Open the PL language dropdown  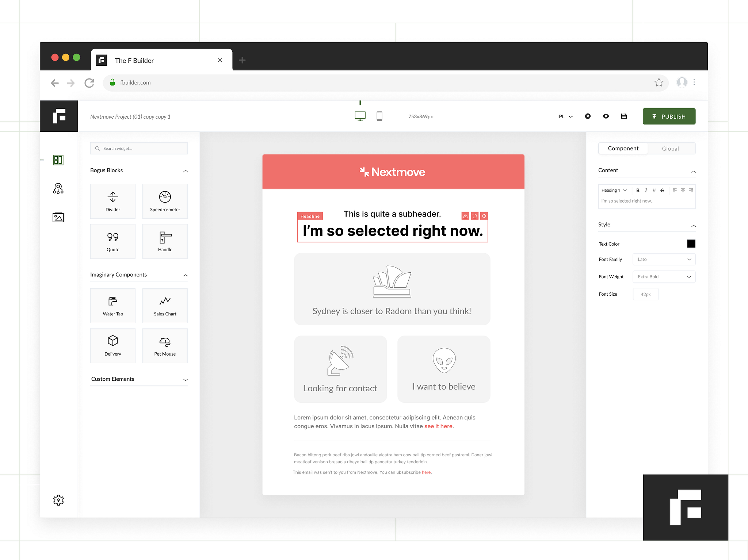[x=565, y=116]
